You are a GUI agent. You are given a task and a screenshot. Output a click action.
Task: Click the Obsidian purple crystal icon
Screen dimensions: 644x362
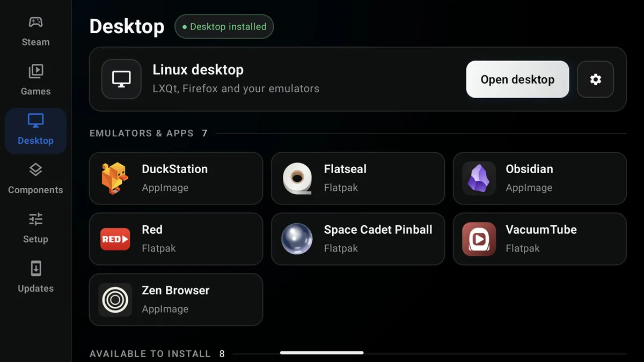[479, 179]
